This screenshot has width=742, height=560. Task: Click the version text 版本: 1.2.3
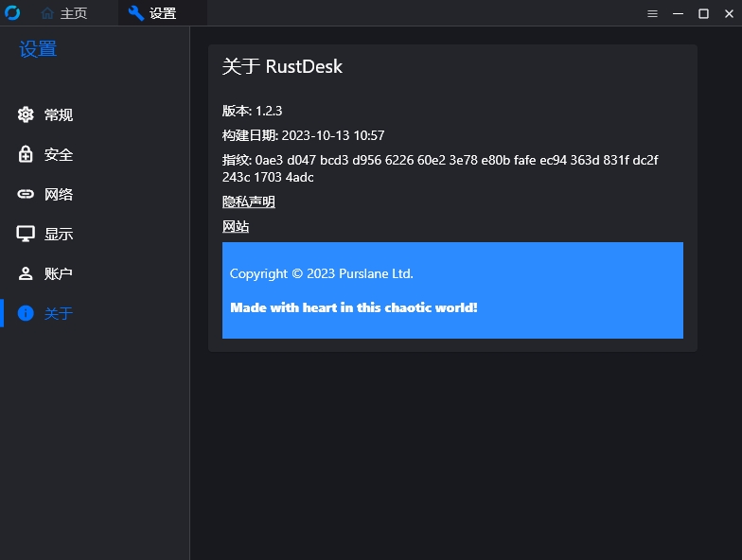[x=252, y=111]
